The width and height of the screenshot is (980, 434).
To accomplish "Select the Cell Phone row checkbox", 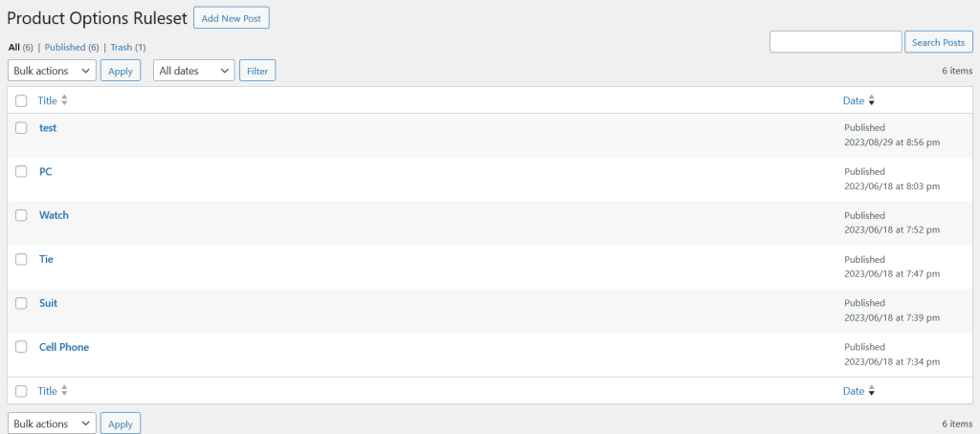I will coord(21,347).
